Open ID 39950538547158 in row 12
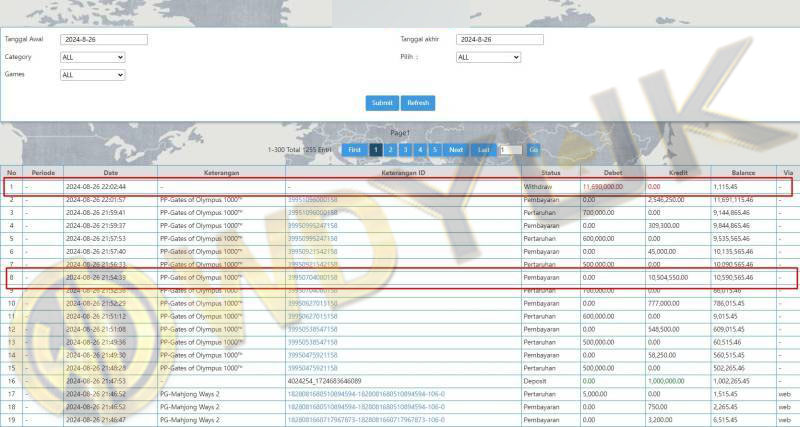The height and width of the screenshot is (427, 800). pyautogui.click(x=312, y=330)
